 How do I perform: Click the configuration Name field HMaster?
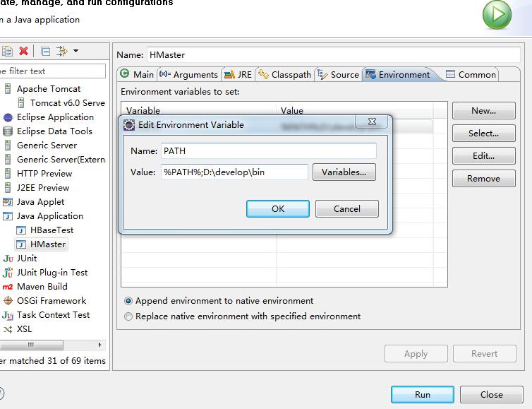[x=334, y=54]
